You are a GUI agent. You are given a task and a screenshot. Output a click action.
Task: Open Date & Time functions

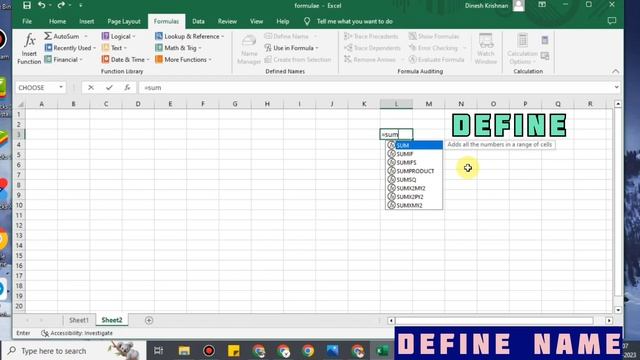pos(125,59)
